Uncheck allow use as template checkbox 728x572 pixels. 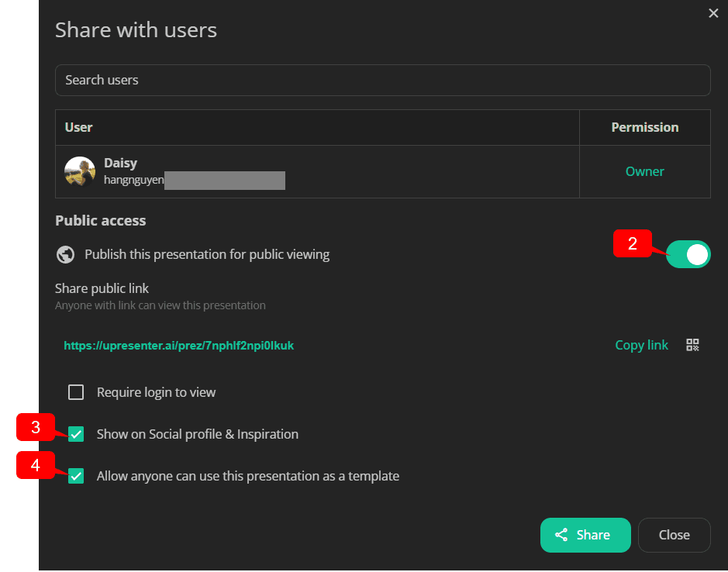76,476
